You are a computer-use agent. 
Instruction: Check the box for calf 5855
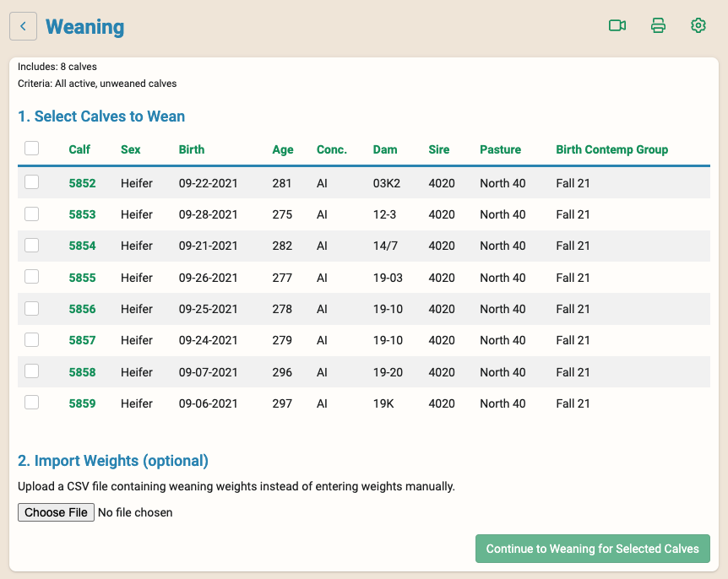tap(31, 277)
